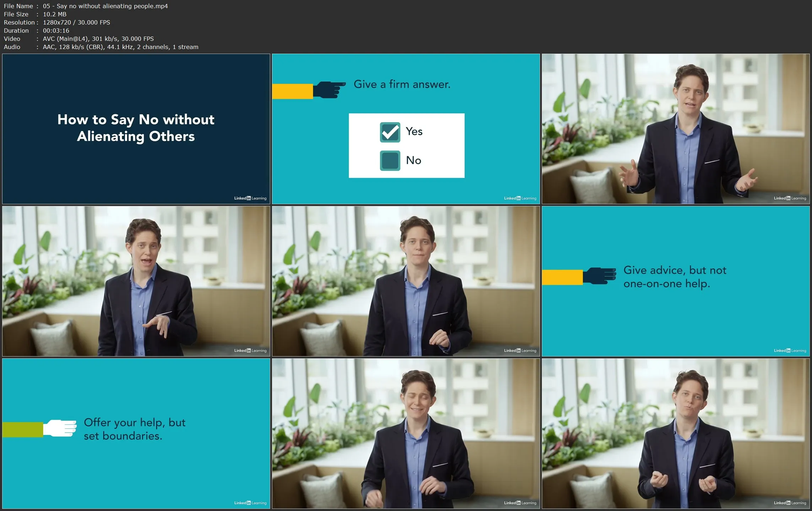Click the checked Yes checkbox graphic
This screenshot has height=511, width=812.
click(390, 132)
